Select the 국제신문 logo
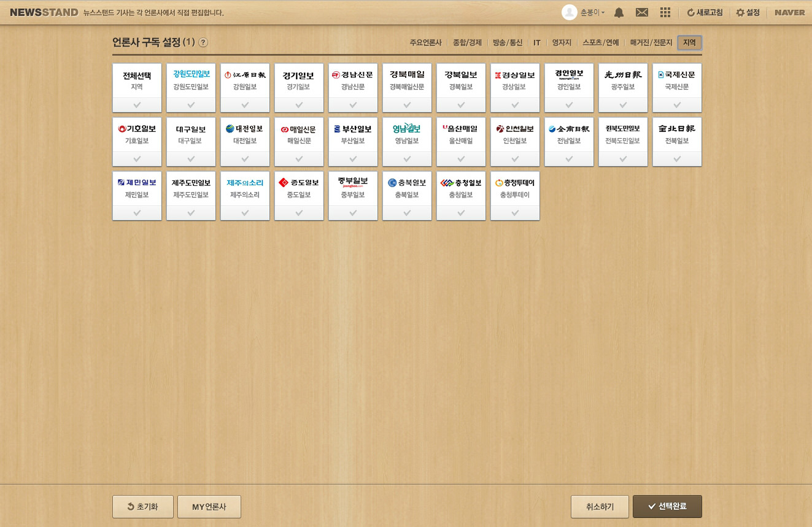 (x=677, y=75)
